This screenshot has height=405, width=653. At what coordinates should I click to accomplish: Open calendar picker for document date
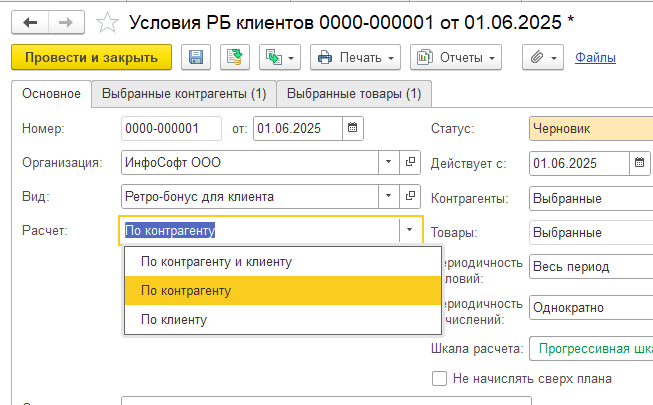pyautogui.click(x=353, y=128)
